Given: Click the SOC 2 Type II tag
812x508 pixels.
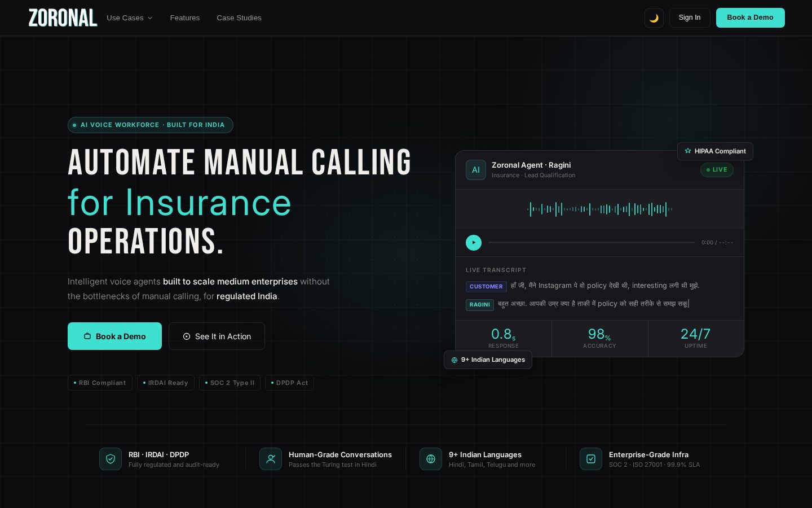Looking at the screenshot, I should point(230,383).
